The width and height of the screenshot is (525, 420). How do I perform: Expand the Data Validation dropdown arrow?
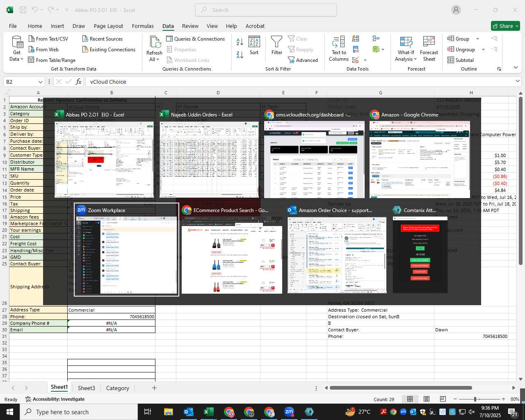tap(365, 60)
